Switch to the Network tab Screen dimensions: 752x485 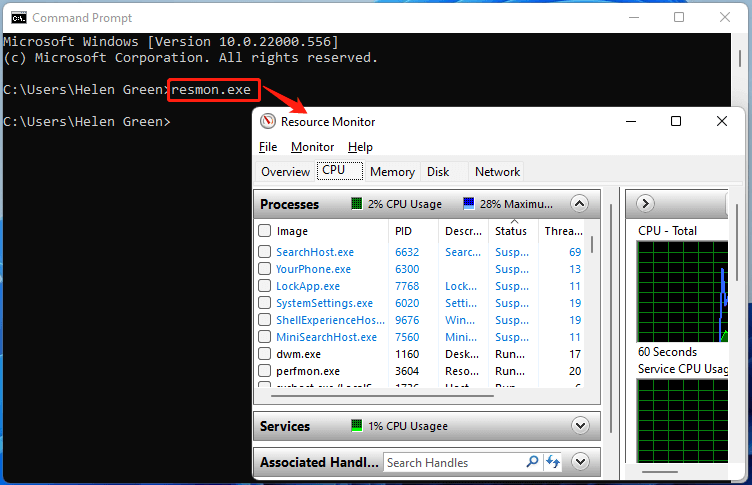click(x=497, y=172)
